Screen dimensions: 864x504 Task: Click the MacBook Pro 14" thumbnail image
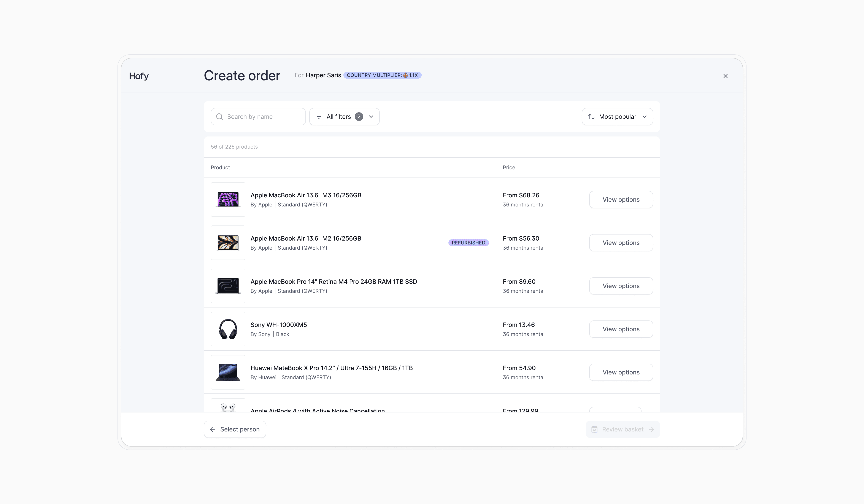coord(228,286)
